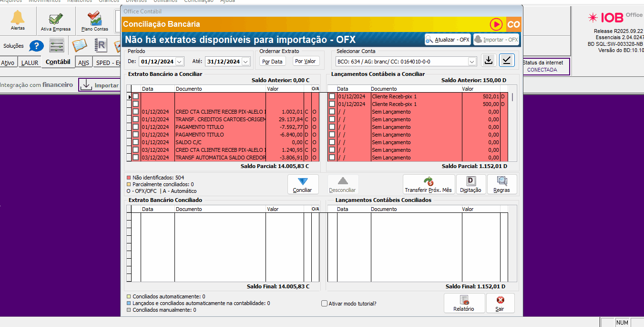
Task: Expand the Até end date dropdown
Action: 245,62
